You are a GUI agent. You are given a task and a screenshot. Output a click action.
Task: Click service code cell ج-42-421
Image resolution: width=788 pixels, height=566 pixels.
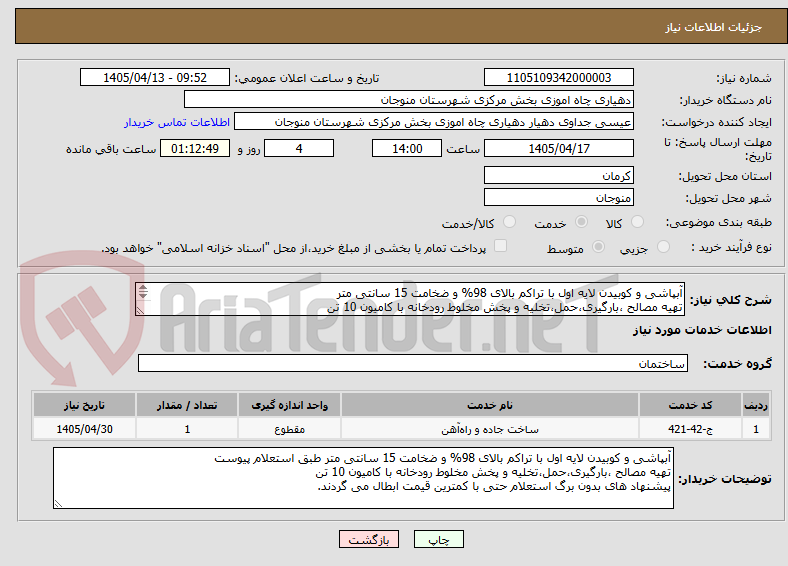(691, 429)
